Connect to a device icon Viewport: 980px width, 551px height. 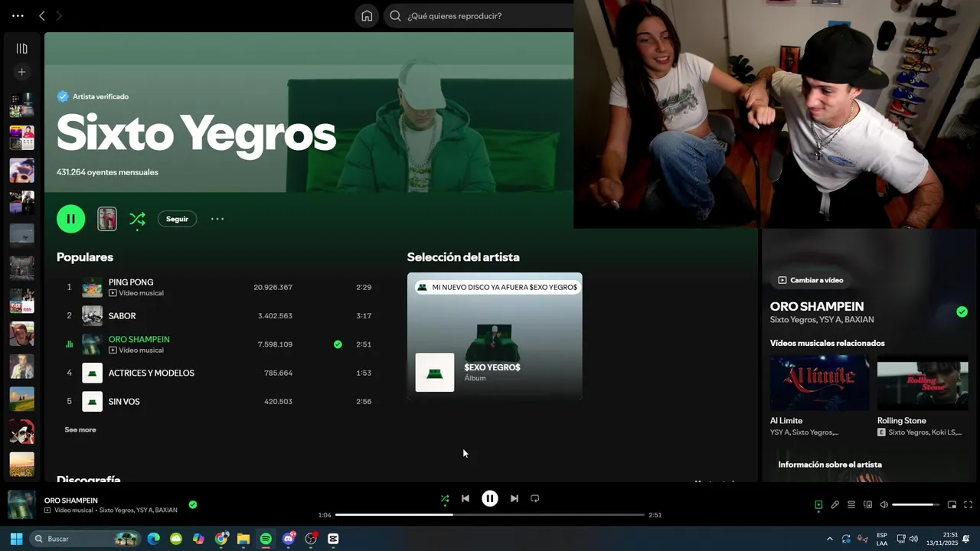click(x=868, y=505)
